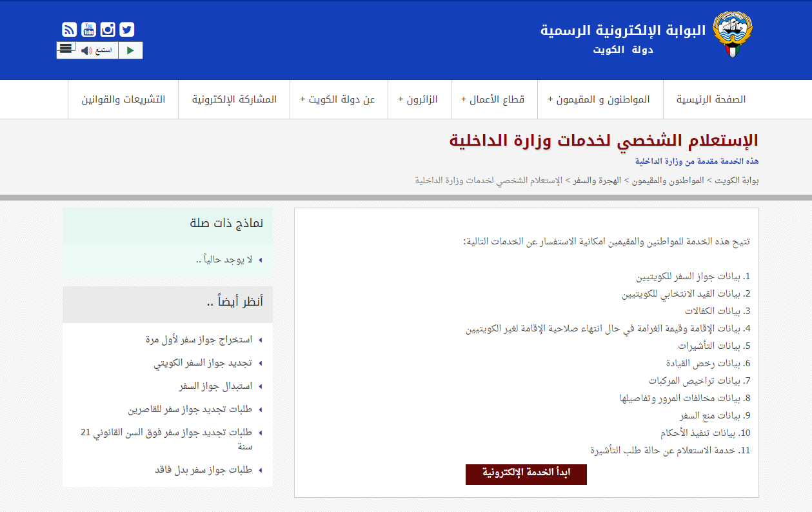The width and height of the screenshot is (812, 512).
Task: Open the Twitter social media icon
Action: 127,30
